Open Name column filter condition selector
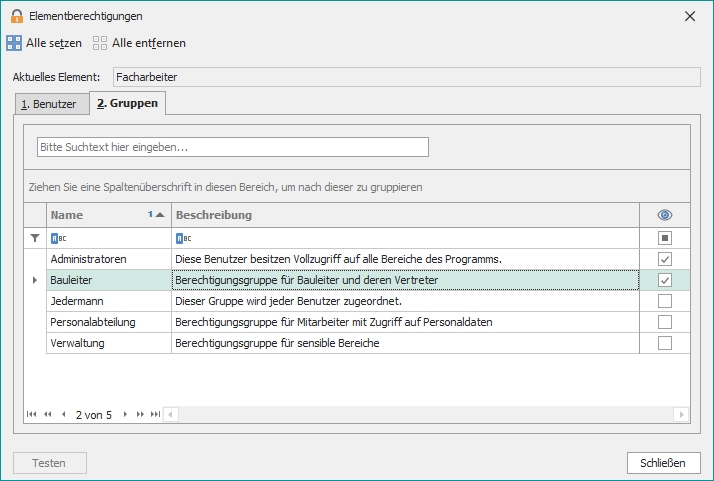Viewport: 714px width, 481px height. pyautogui.click(x=56, y=238)
